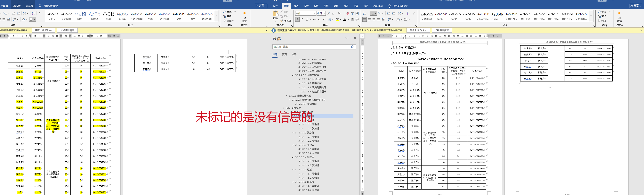Apply character shading with the gray A icon
The image size is (644, 195).
352,19
